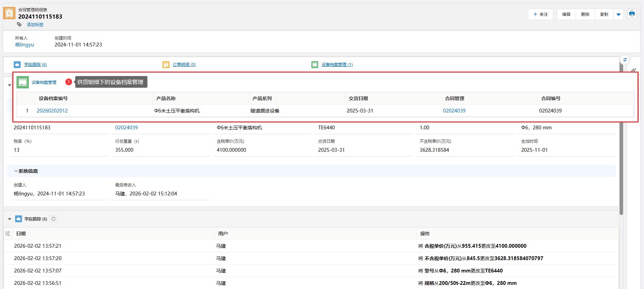Image resolution: width=644 pixels, height=289 pixels.
Task: Collapse the 系统信息 section
Action: coord(16,171)
